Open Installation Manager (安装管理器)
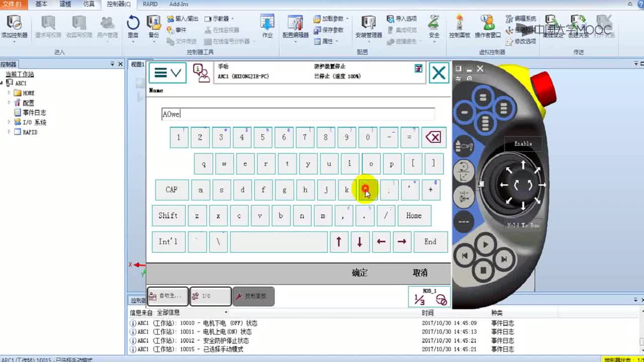This screenshot has width=644, height=362. click(369, 27)
